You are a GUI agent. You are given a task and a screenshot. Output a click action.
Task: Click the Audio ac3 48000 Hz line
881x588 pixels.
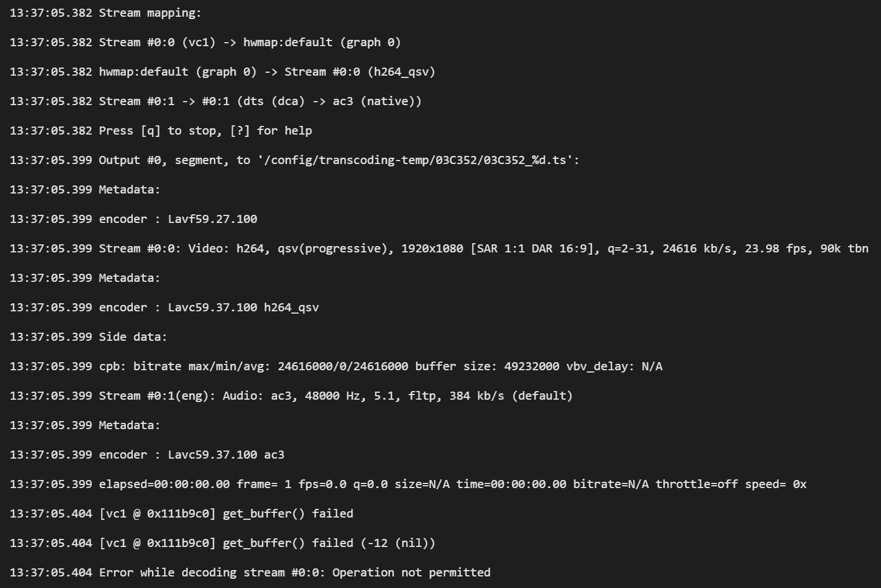291,396
